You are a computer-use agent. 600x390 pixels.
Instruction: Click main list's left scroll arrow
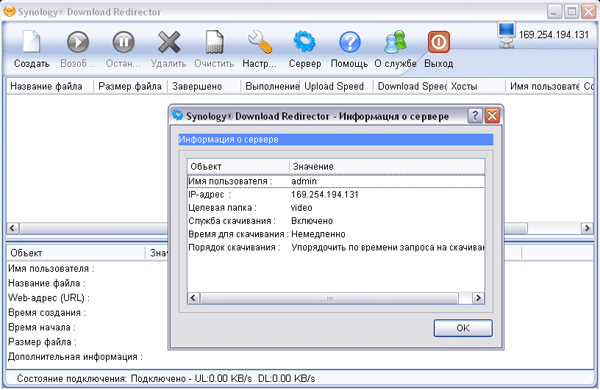tap(12, 228)
